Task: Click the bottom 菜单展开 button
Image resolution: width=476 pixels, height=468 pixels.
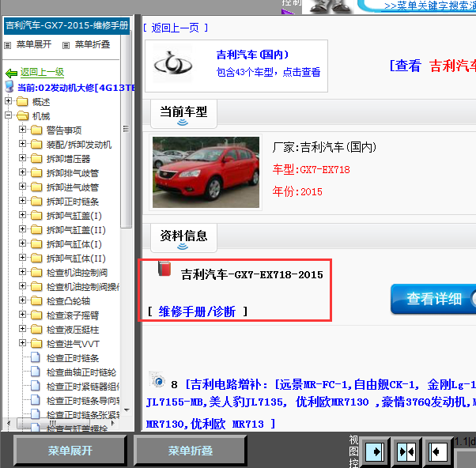Action: point(70,451)
